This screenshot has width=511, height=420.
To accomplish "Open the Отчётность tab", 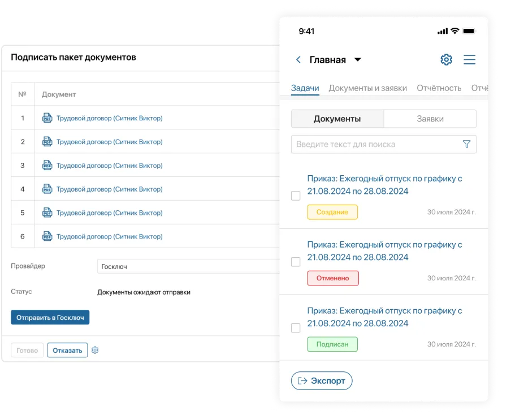I will [439, 88].
